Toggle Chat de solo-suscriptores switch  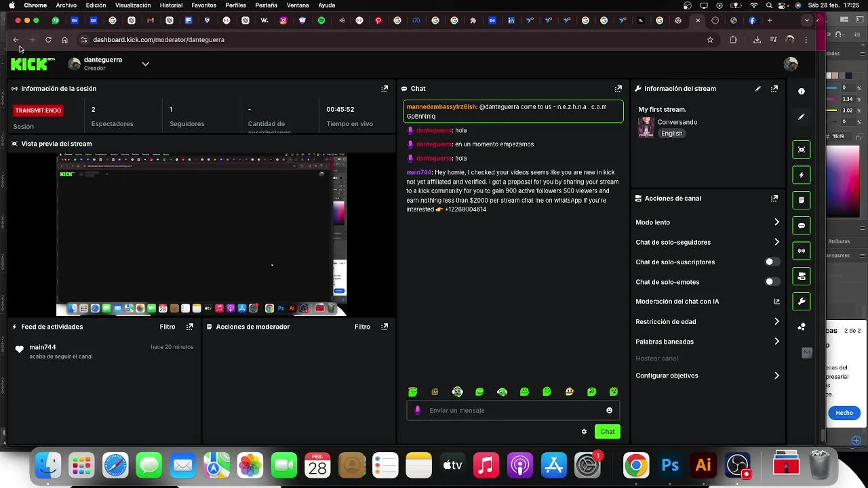click(x=772, y=262)
